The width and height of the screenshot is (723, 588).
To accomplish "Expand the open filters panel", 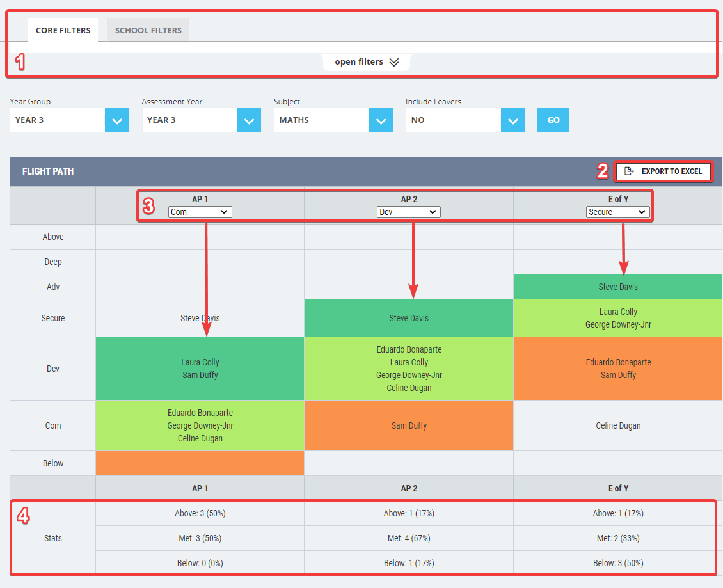I will [x=367, y=62].
